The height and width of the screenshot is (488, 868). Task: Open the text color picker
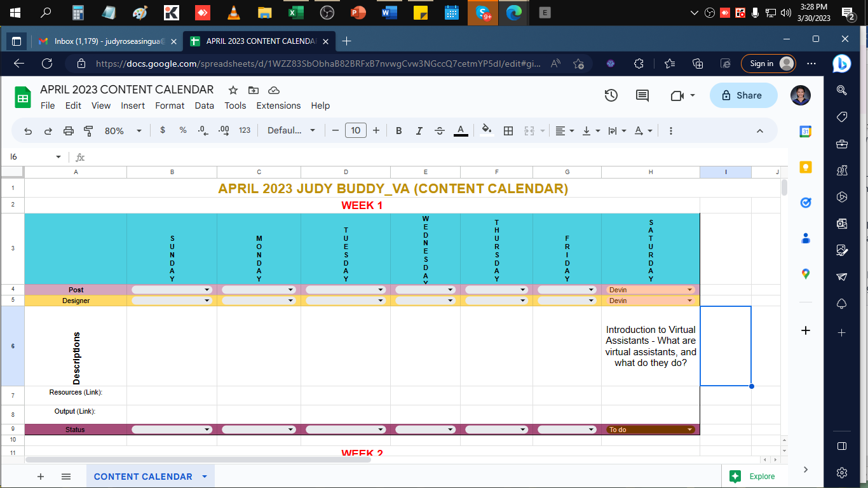pos(461,131)
